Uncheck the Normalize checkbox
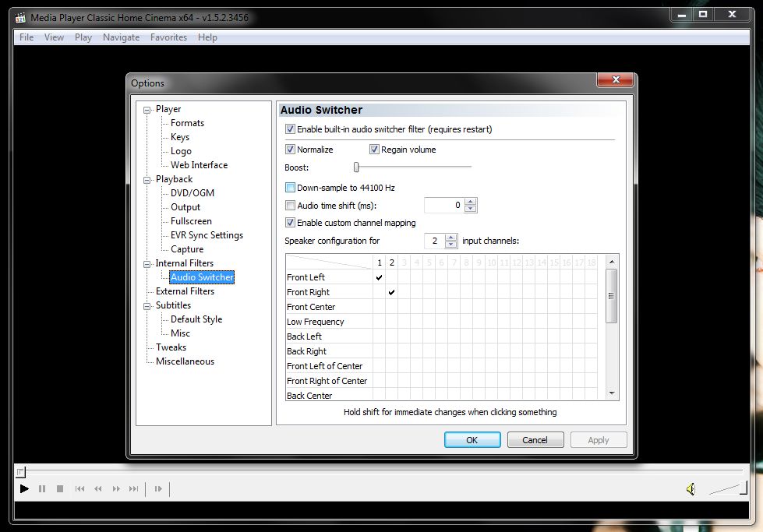Viewport: 763px width, 532px height. coord(290,150)
